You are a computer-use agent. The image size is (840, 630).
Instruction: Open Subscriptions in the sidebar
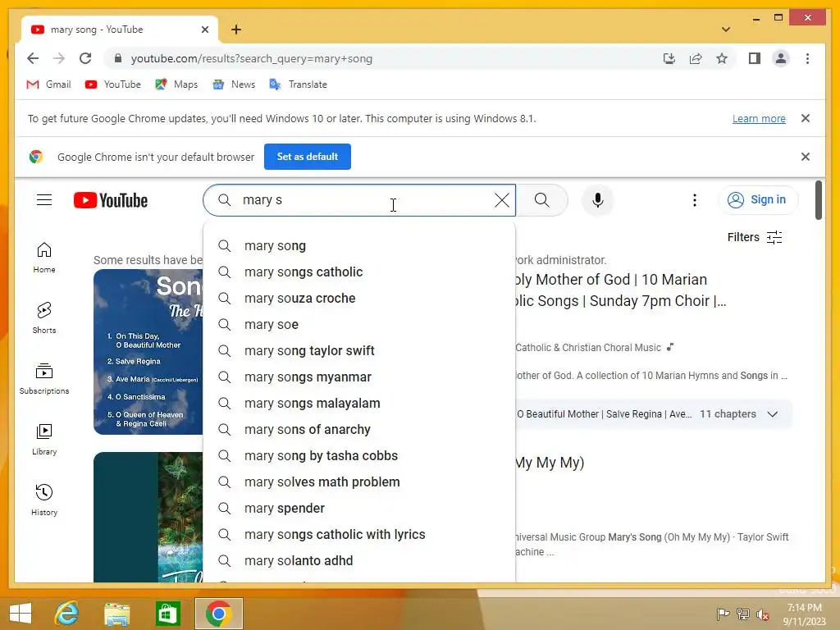[44, 379]
